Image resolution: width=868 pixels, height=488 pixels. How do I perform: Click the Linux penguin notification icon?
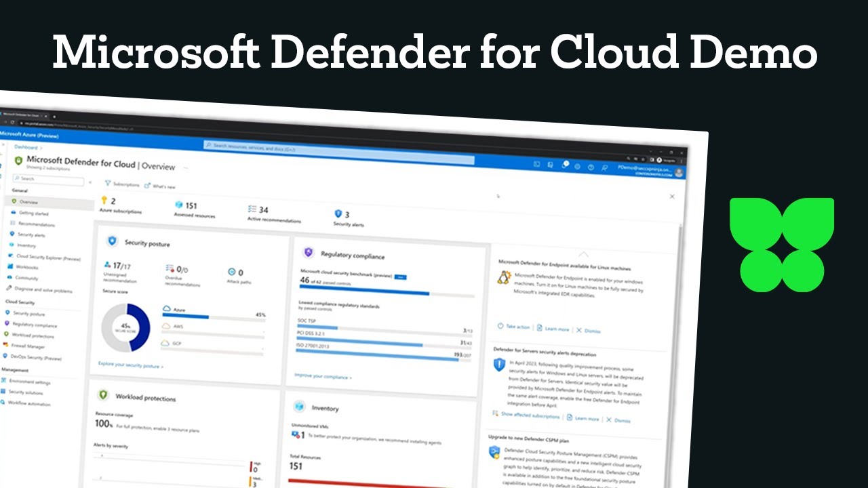tap(504, 277)
